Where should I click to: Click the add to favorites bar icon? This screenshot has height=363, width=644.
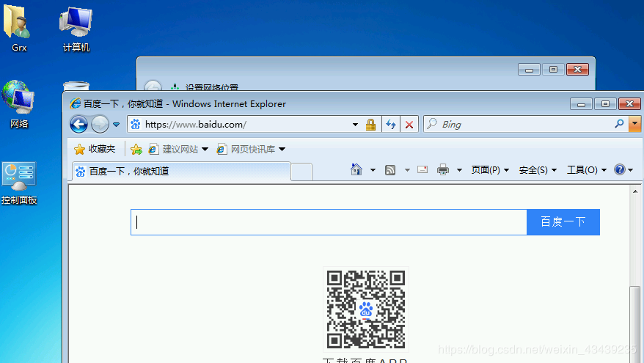136,149
